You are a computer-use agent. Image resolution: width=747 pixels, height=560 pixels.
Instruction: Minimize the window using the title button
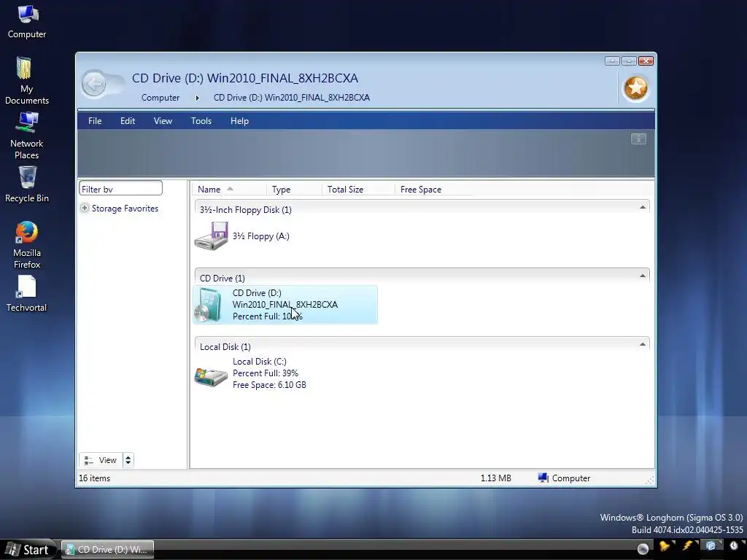pos(612,61)
